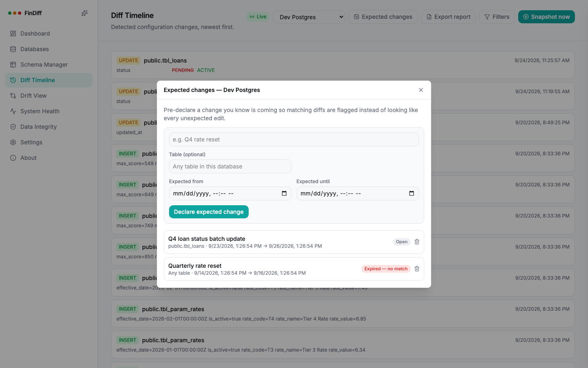
Task: Click the ACTIVE status value in the first diff
Action: pos(206,70)
